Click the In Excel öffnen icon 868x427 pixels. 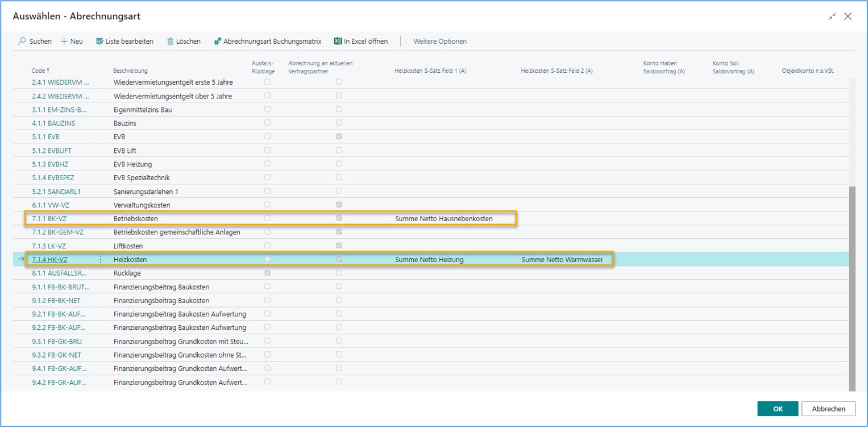coord(338,42)
